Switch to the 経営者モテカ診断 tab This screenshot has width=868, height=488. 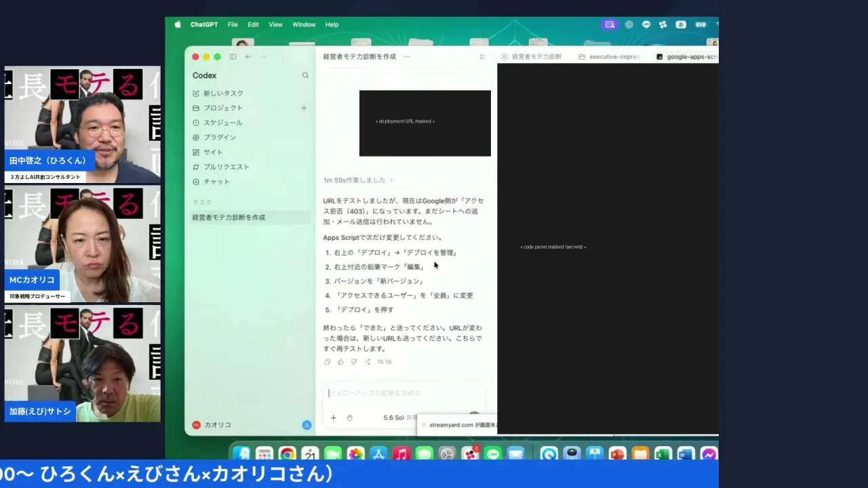click(x=531, y=57)
